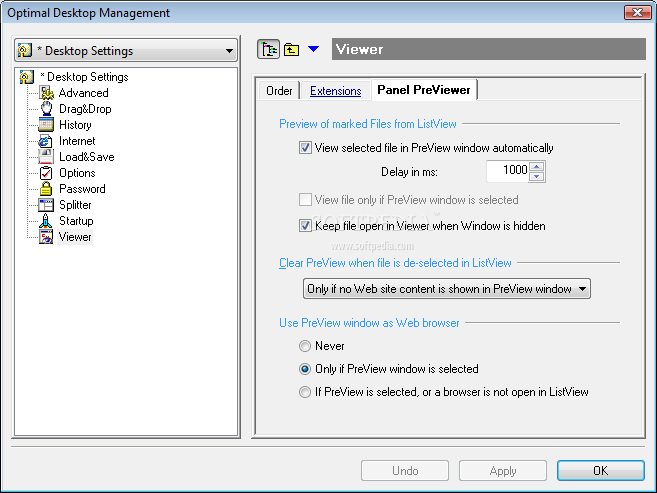This screenshot has height=493, width=657.
Task: Decrease Delay in ms with down arrow
Action: (x=537, y=176)
